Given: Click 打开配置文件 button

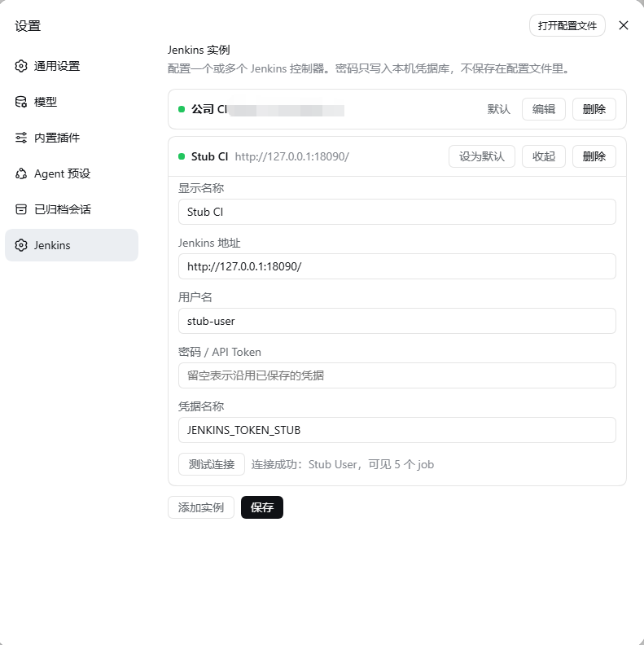Looking at the screenshot, I should pyautogui.click(x=567, y=25).
